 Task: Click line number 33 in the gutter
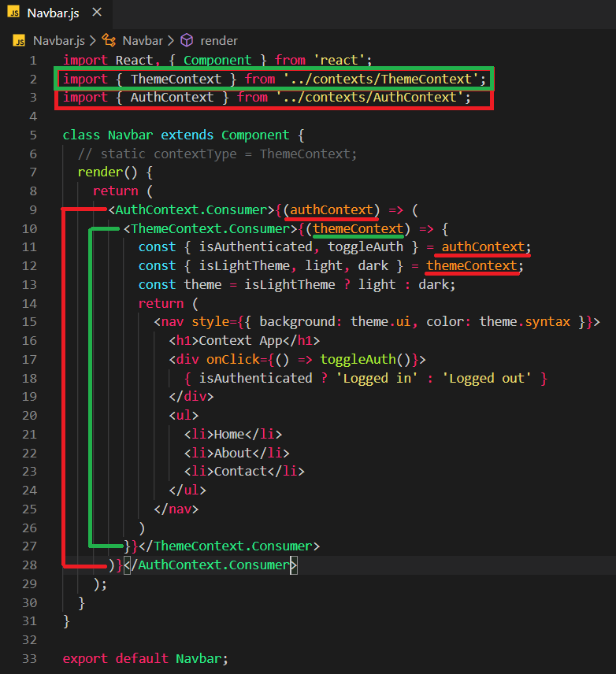[x=29, y=658]
